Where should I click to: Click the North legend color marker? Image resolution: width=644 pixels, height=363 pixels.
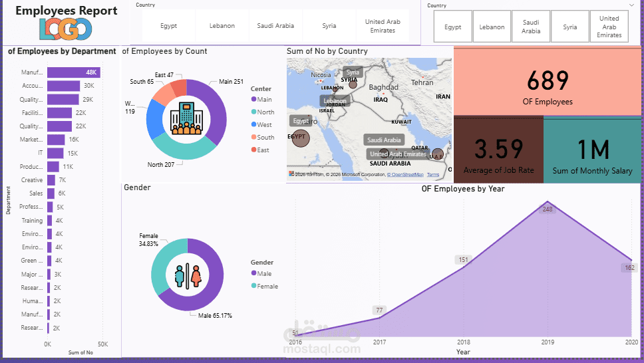[x=254, y=112]
